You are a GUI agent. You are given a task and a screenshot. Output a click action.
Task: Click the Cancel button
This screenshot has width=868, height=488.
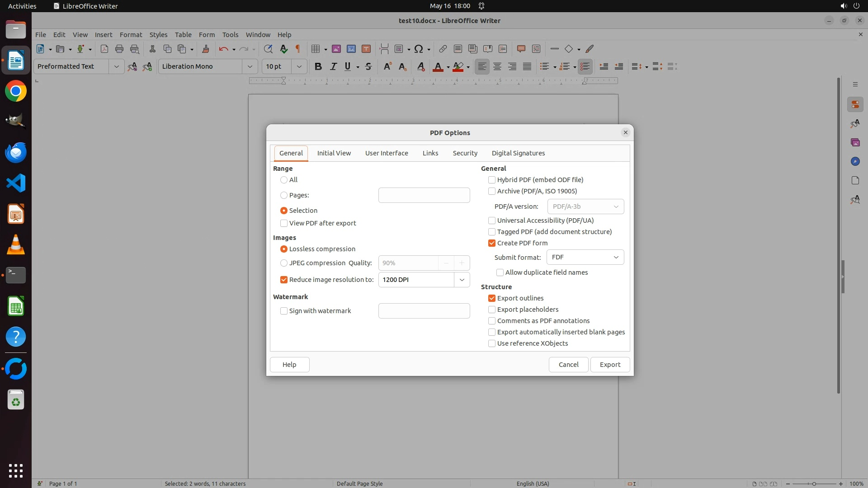568,365
